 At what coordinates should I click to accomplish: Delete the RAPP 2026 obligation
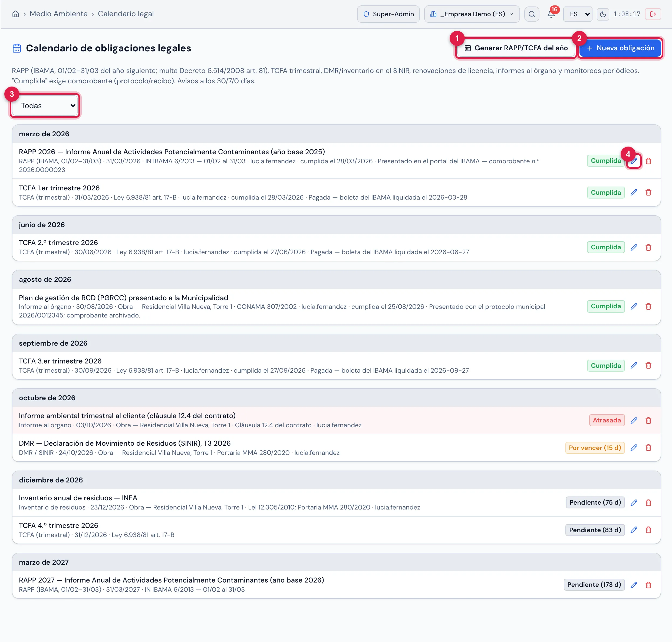[648, 161]
